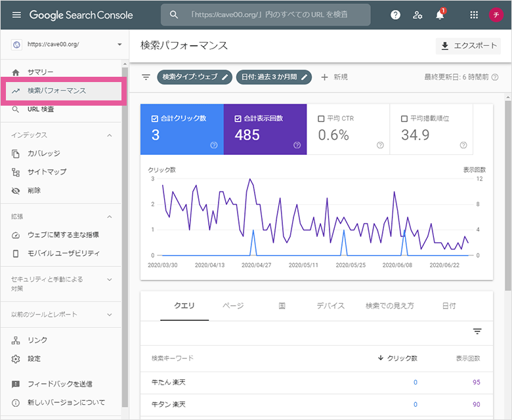
Task: Click the download icon on エクスポート
Action: click(445, 46)
